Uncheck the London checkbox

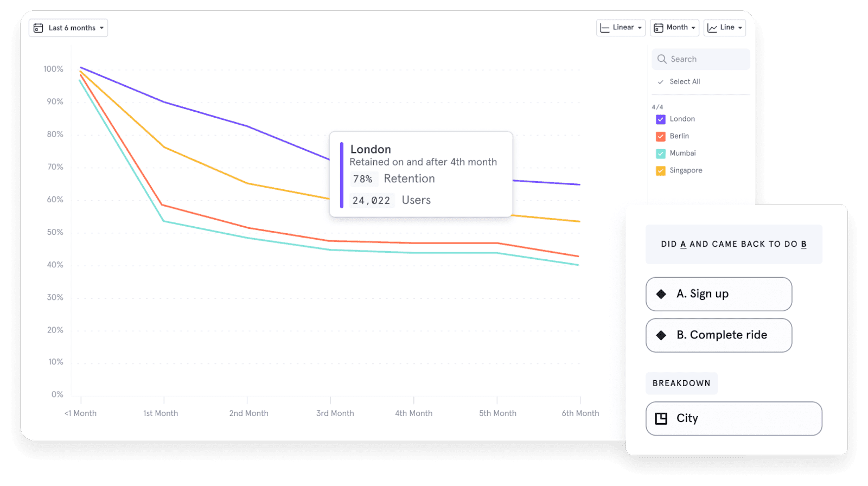coord(660,119)
